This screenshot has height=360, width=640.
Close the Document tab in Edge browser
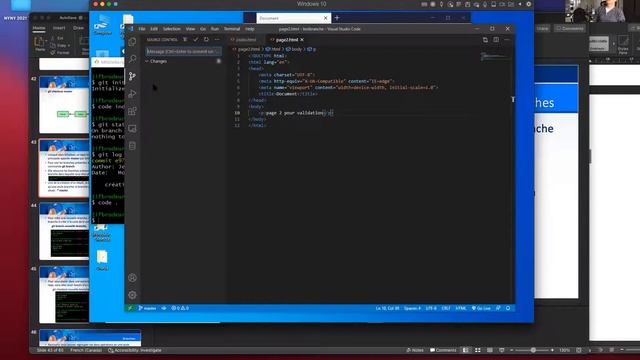[x=325, y=18]
